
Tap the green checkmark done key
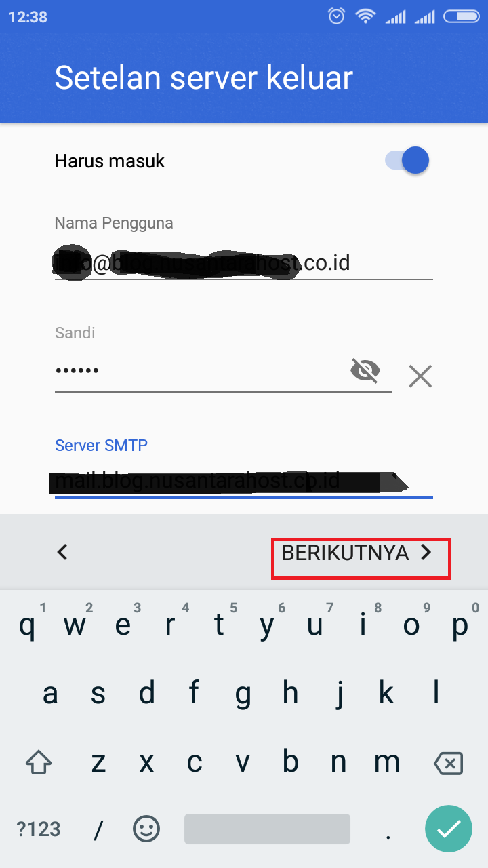449,829
